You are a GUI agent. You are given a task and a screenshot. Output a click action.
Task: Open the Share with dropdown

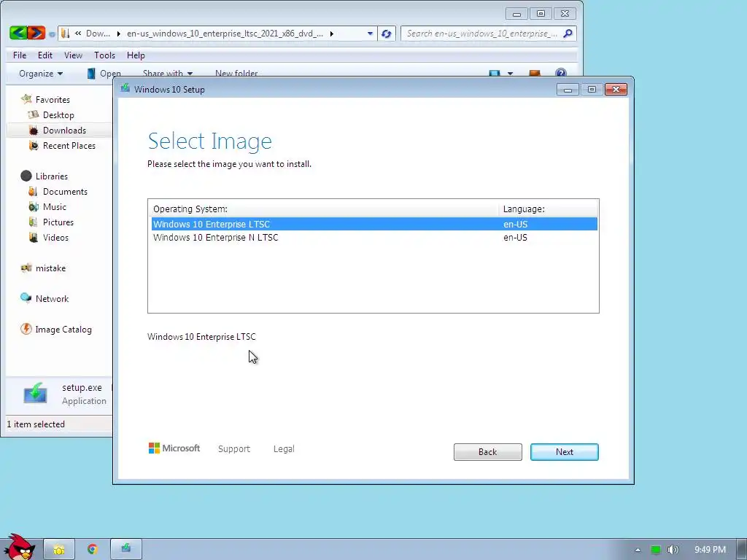[x=168, y=74]
